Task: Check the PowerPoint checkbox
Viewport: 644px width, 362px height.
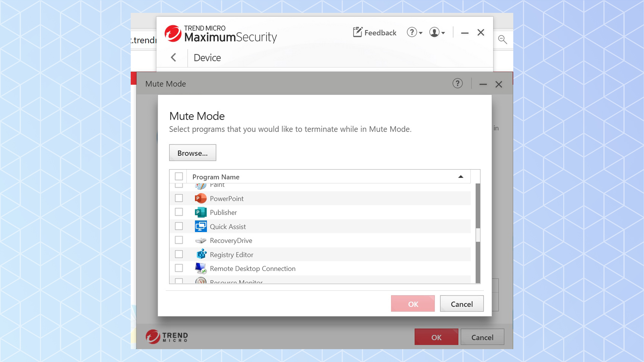Action: (x=179, y=198)
